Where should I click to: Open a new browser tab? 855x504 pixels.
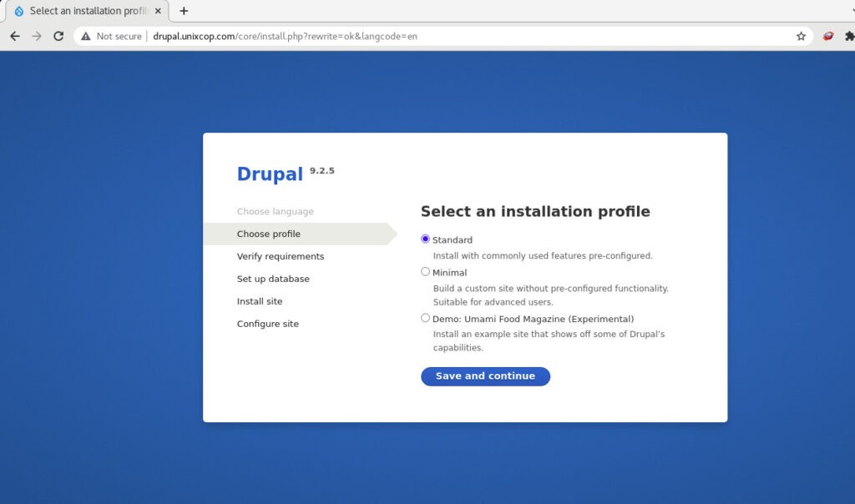pos(184,11)
